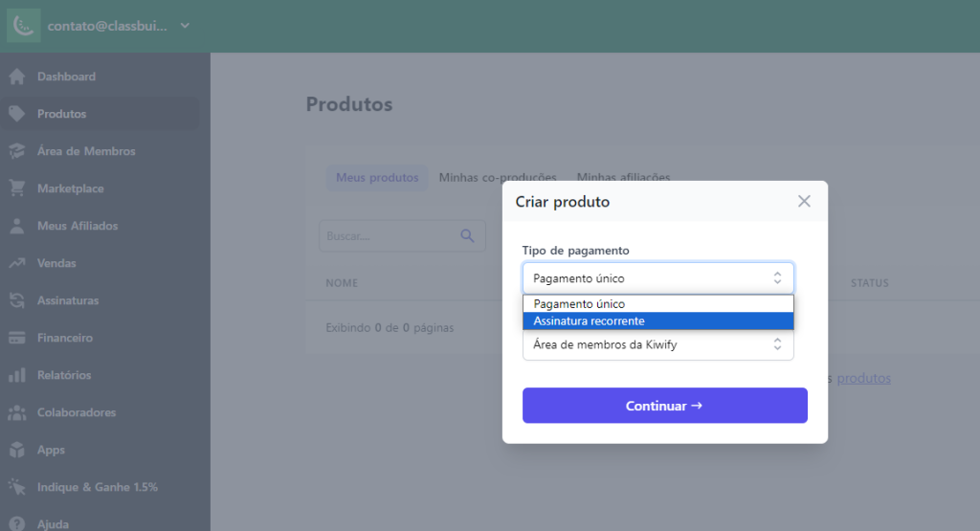Select the Assinatura recorrente option

pos(658,321)
